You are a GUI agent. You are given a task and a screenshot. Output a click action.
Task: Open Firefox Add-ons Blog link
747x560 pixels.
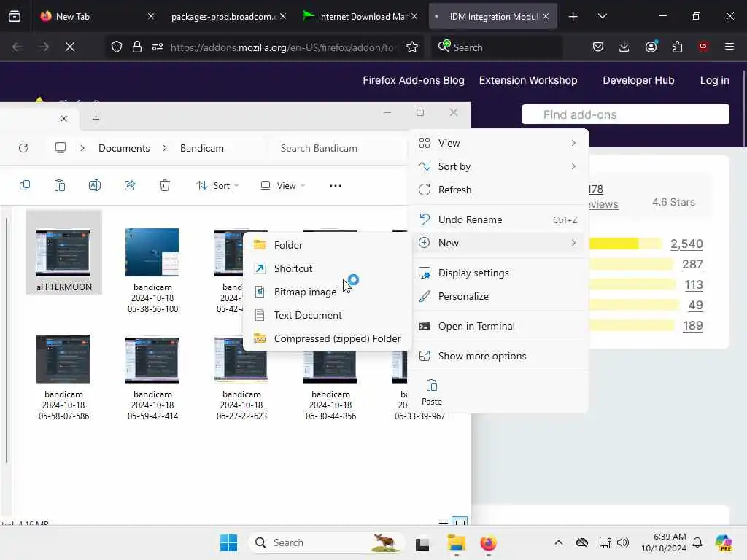(414, 80)
